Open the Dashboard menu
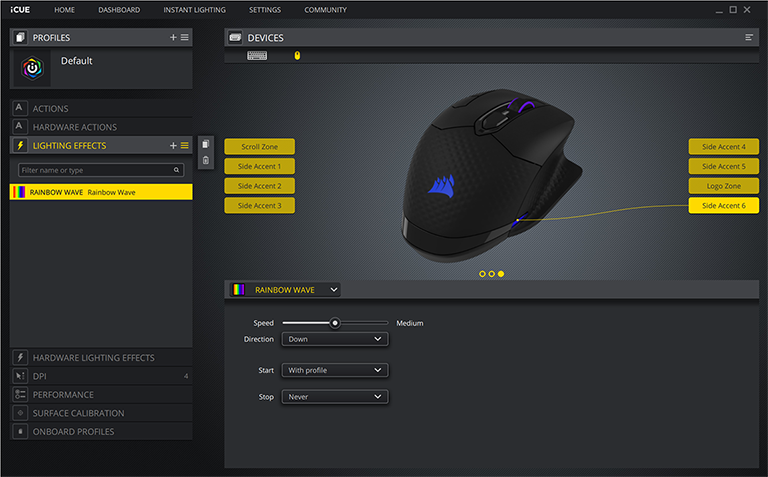The image size is (768, 477). [119, 10]
